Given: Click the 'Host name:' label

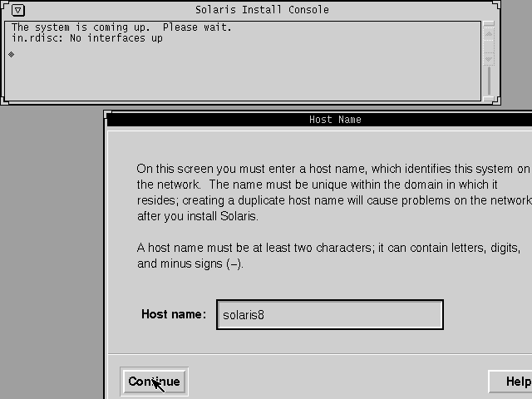Looking at the screenshot, I should coord(174,314).
